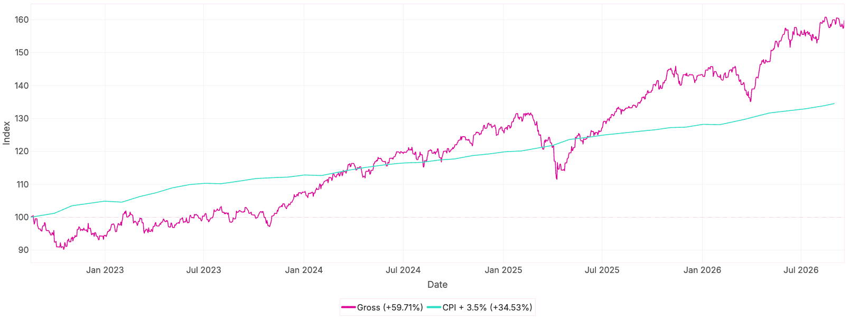Select the Index y-axis title
The height and width of the screenshot is (320, 868).
coord(7,133)
